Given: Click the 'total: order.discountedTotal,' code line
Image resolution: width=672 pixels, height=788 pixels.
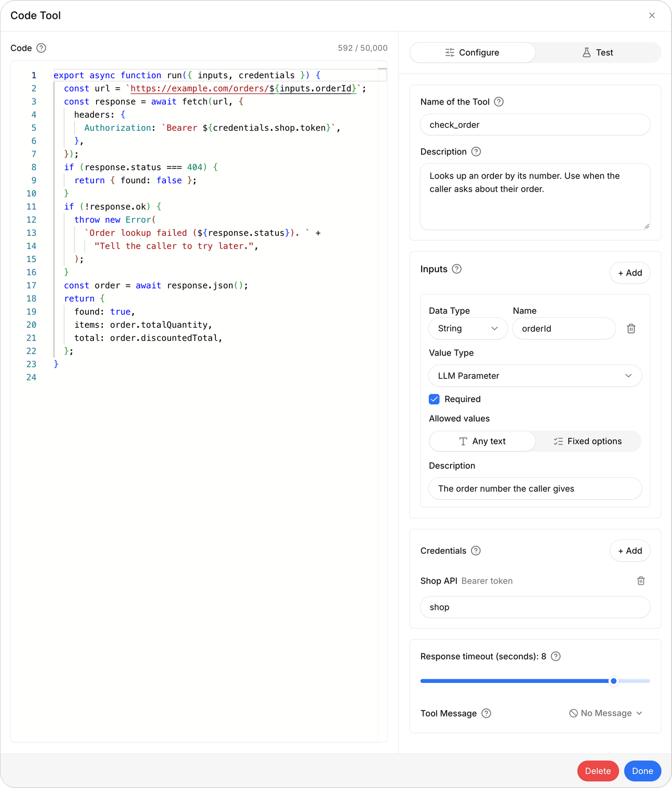Looking at the screenshot, I should tap(149, 338).
